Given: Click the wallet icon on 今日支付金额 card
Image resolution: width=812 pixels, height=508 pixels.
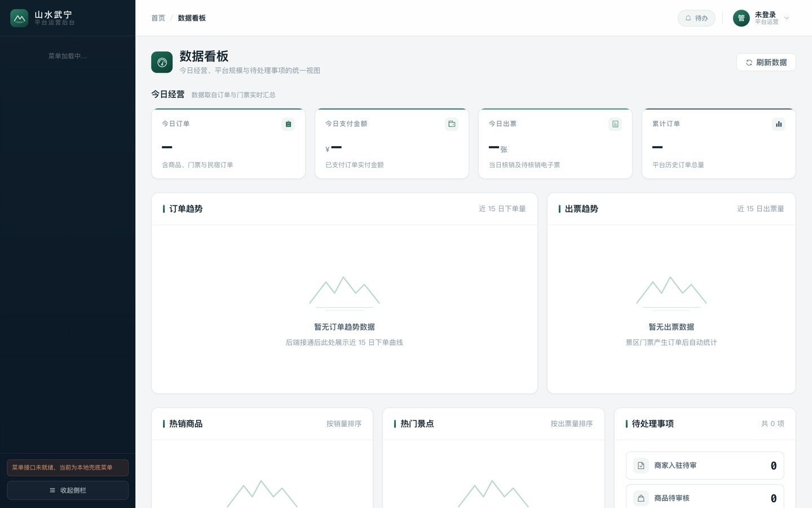Looking at the screenshot, I should click(x=452, y=124).
